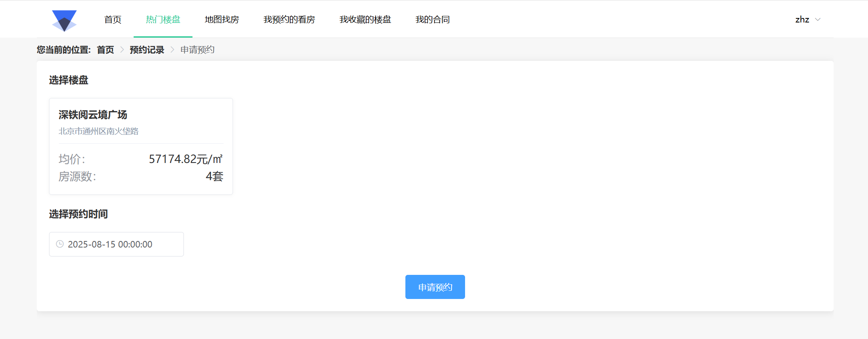Image resolution: width=868 pixels, height=339 pixels.
Task: Click the 您当前的位置 label
Action: point(64,50)
